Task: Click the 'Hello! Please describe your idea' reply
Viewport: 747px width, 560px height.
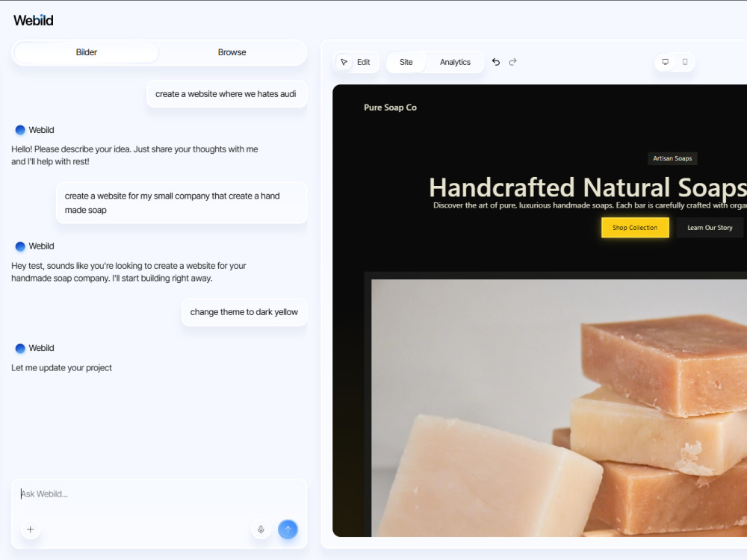Action: coord(134,155)
